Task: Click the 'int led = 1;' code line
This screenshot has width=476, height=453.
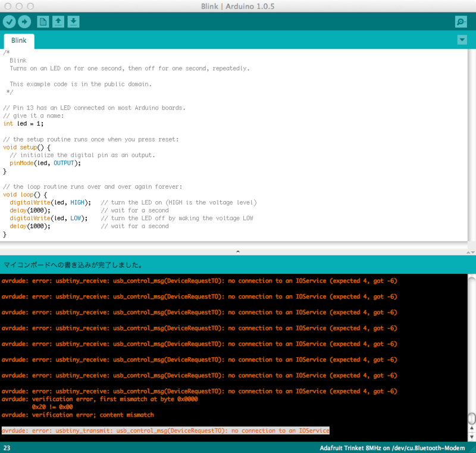Action: pos(23,124)
